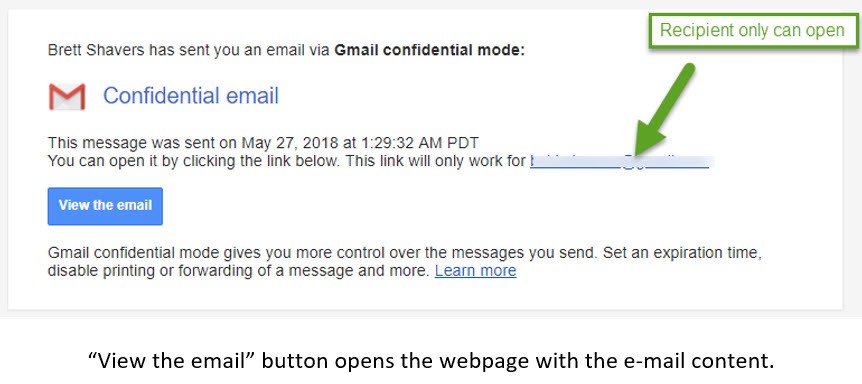The height and width of the screenshot is (384, 862).
Task: Click the caption's "View the email" quoted text
Action: tap(172, 361)
